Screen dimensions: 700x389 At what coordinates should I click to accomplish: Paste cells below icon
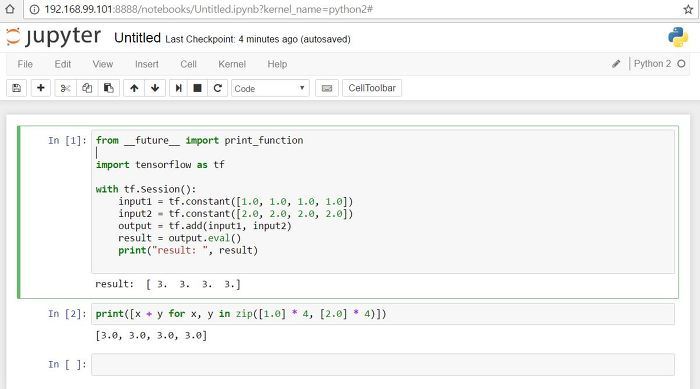coord(108,88)
